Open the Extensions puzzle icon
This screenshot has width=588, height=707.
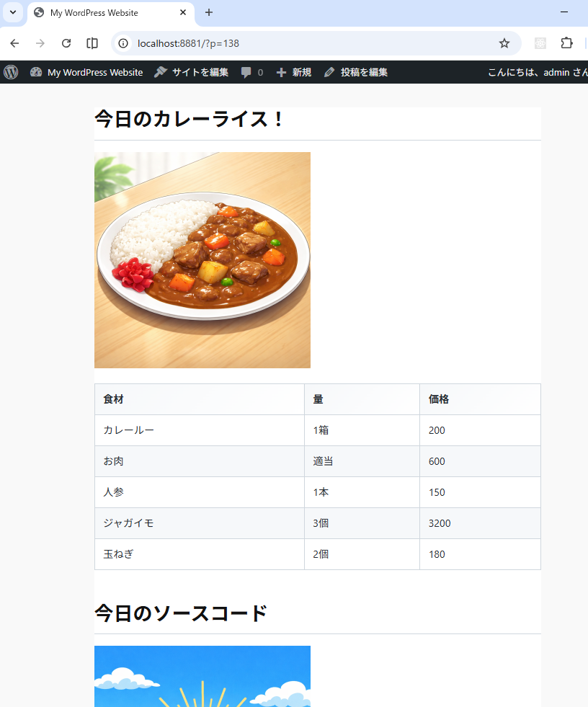[x=566, y=43]
